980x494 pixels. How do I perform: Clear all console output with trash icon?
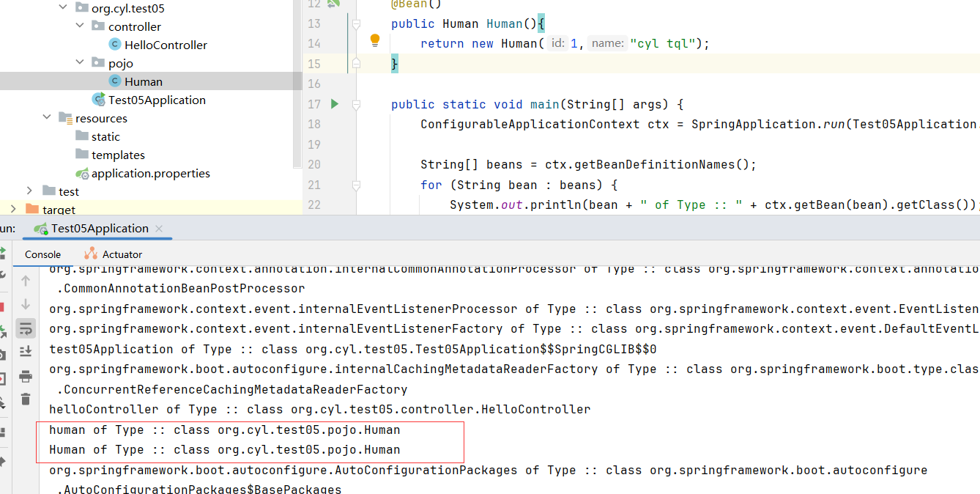pyautogui.click(x=26, y=399)
